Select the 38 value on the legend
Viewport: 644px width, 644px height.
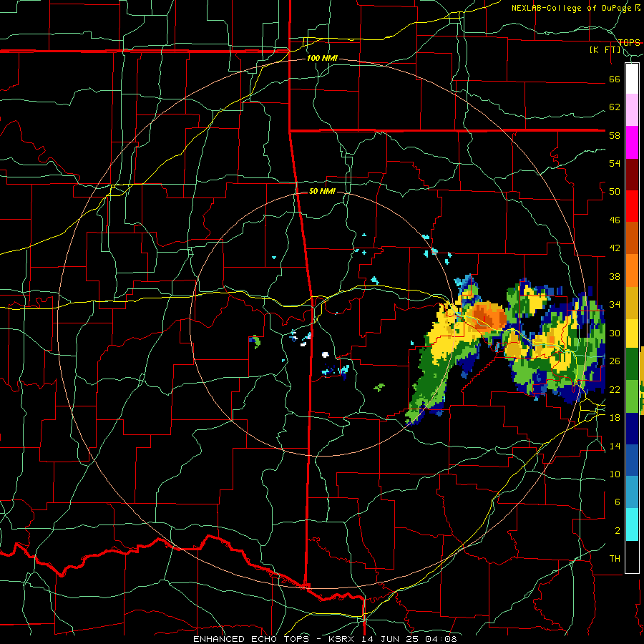pos(615,276)
